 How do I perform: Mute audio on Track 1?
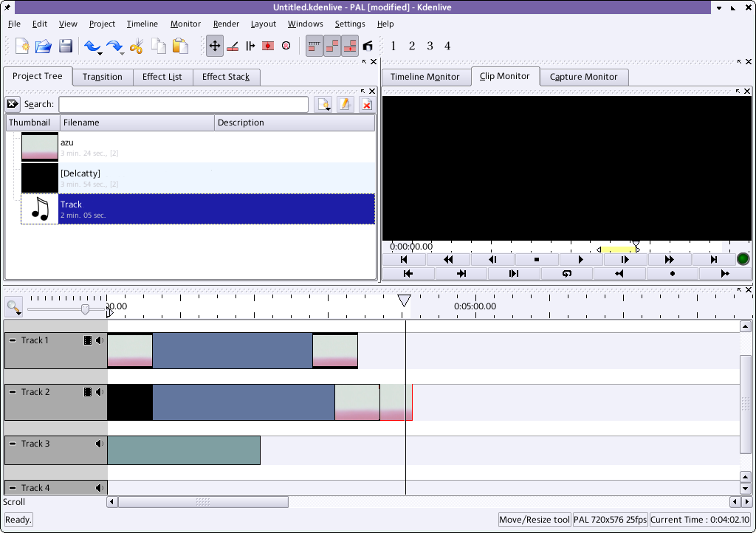100,340
